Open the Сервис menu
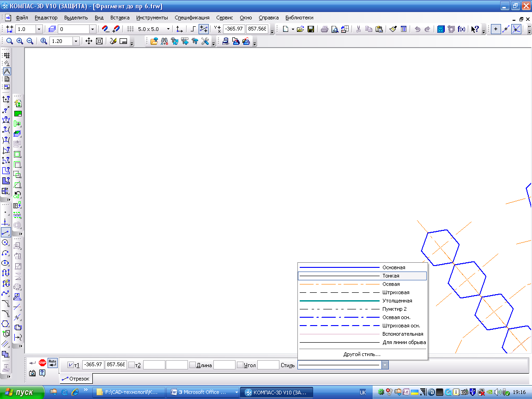 click(x=224, y=18)
